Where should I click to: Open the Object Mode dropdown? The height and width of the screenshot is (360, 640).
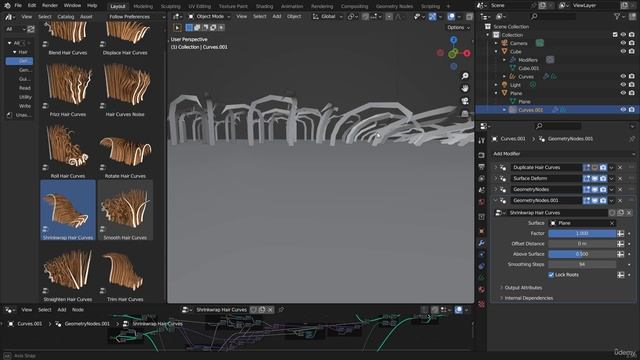pyautogui.click(x=209, y=16)
